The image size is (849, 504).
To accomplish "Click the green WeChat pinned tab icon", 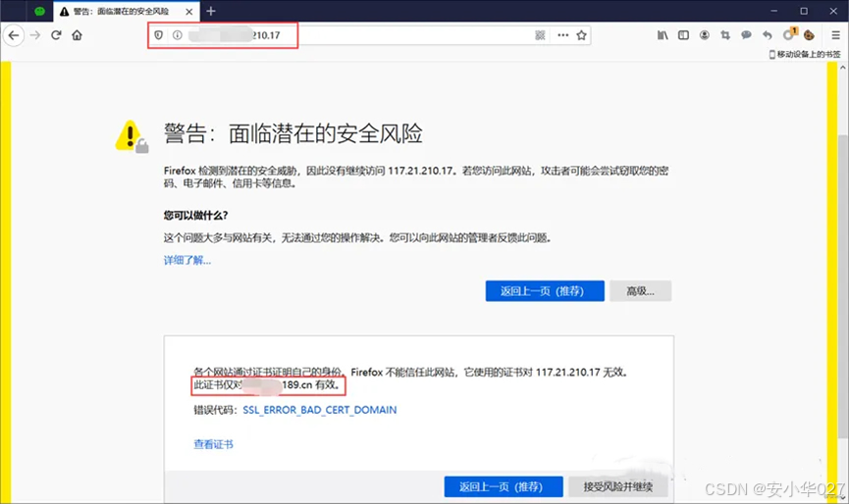I will tap(39, 12).
